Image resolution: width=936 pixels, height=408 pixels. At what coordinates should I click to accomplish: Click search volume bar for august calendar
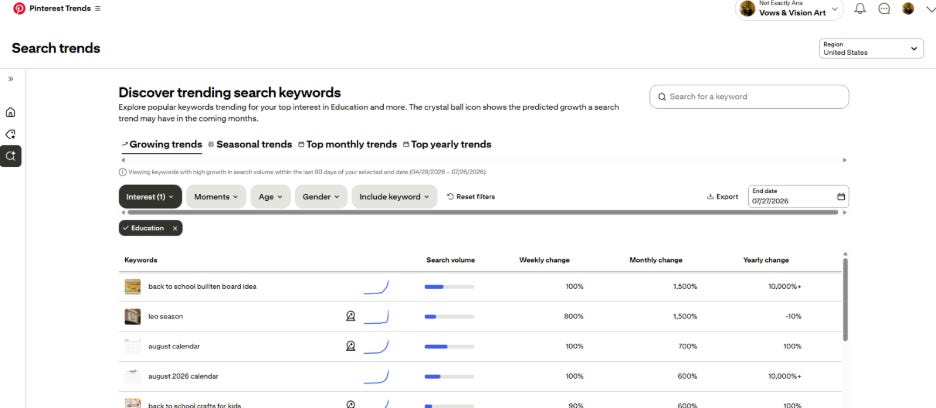point(449,346)
